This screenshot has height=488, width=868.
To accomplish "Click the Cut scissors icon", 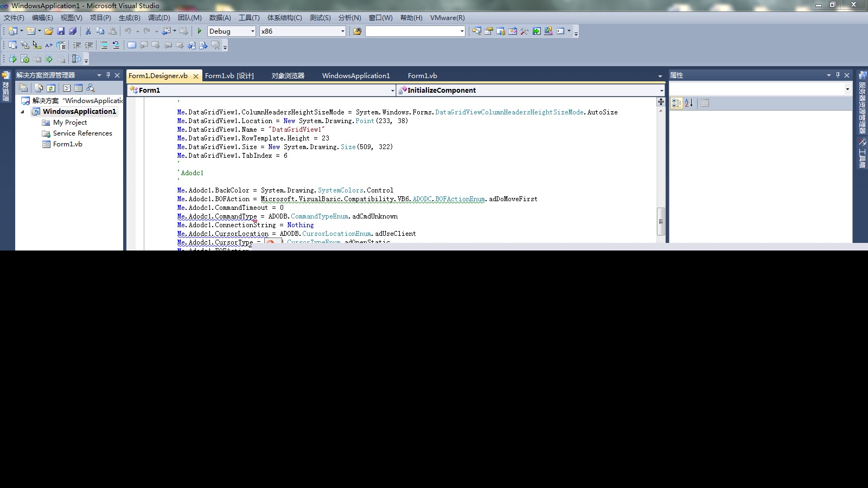I will pyautogui.click(x=88, y=31).
